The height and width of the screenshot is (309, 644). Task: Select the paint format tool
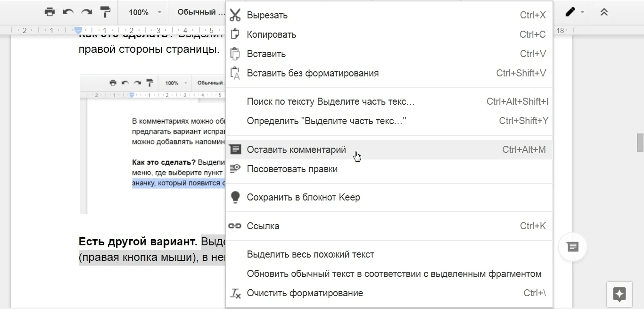coord(106,12)
